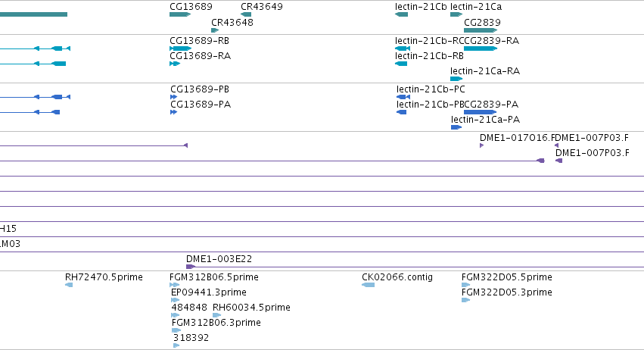This screenshot has height=350, width=644.
Task: Select the lectin-21Ca-RA transcript label
Action: click(485, 71)
